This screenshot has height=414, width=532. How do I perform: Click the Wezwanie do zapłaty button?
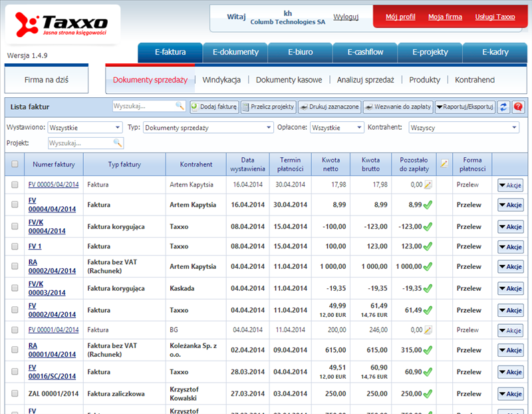tap(398, 107)
